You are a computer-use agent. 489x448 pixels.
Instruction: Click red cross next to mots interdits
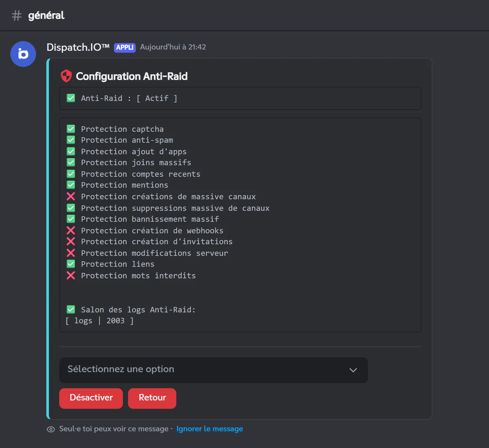tap(71, 275)
